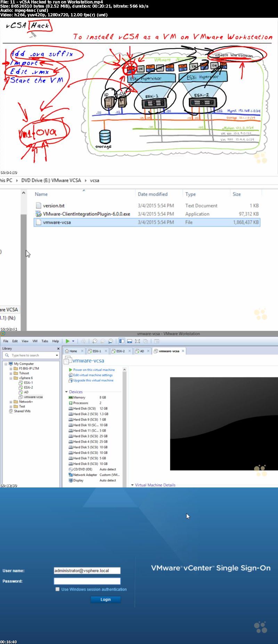Click the Take Snapshot clock toolbar icon
This screenshot has height=644, width=278.
pyautogui.click(x=95, y=341)
